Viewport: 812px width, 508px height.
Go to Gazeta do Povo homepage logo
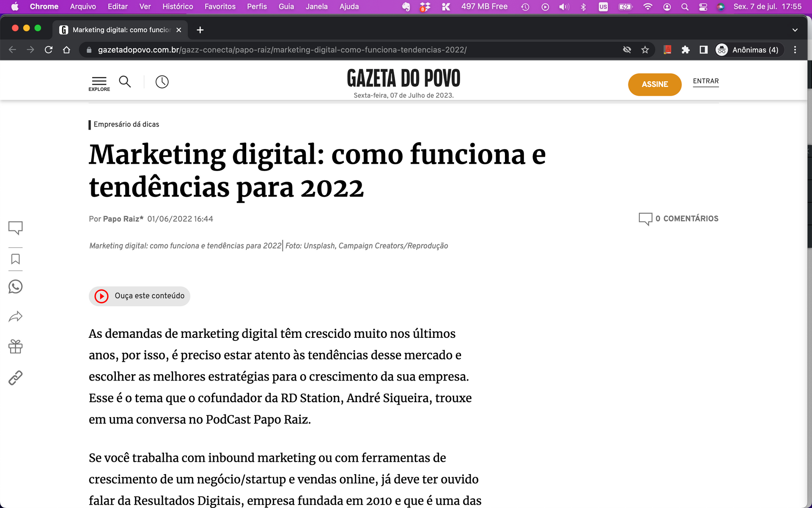403,79
